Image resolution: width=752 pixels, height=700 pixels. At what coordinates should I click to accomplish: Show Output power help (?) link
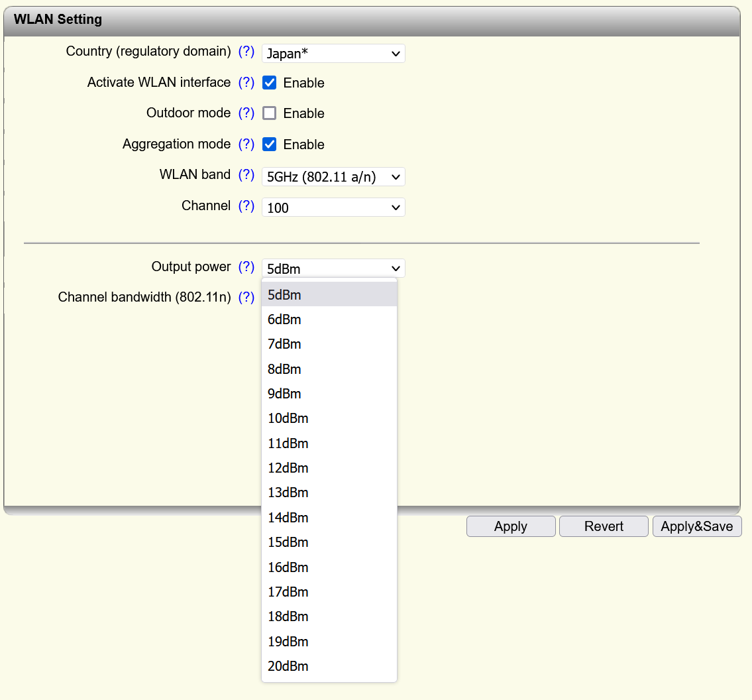(246, 267)
